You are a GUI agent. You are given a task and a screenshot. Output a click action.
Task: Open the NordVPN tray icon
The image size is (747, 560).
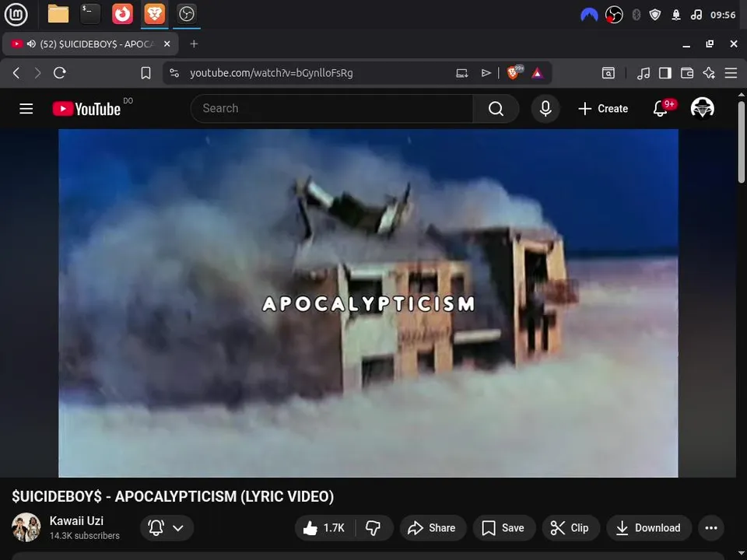click(x=589, y=16)
